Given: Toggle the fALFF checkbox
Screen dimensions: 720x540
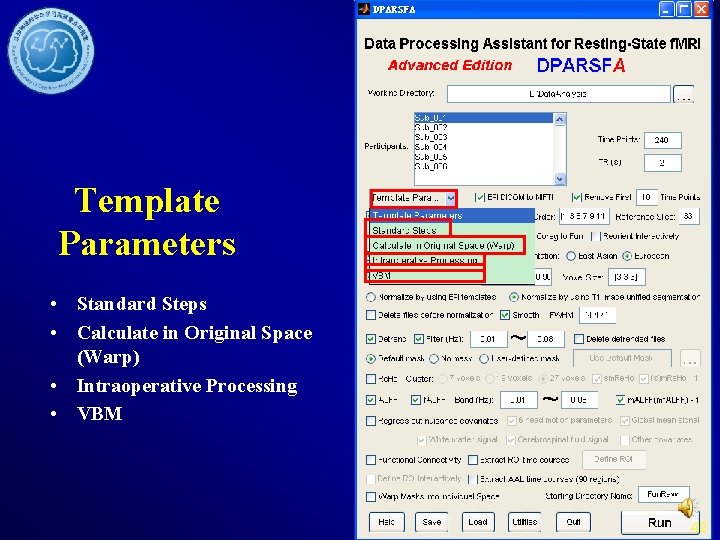Looking at the screenshot, I should coord(416,399).
